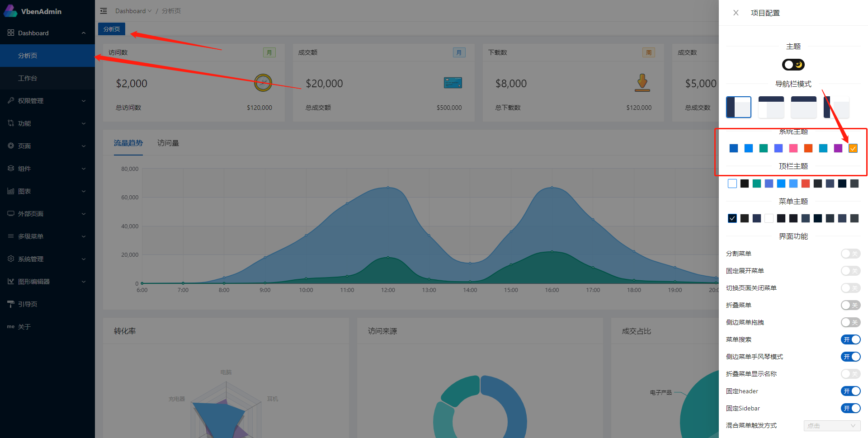
Task: Toggle the dark mode theme switch
Action: 793,65
